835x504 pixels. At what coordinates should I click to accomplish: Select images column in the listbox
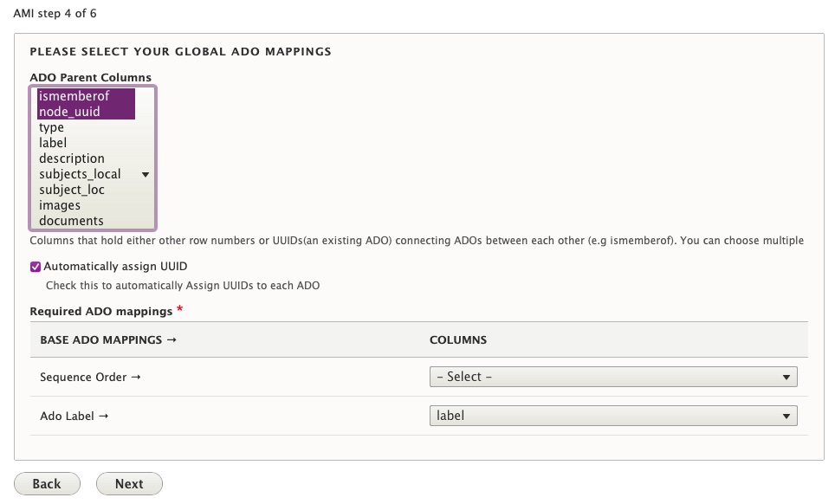click(86, 205)
